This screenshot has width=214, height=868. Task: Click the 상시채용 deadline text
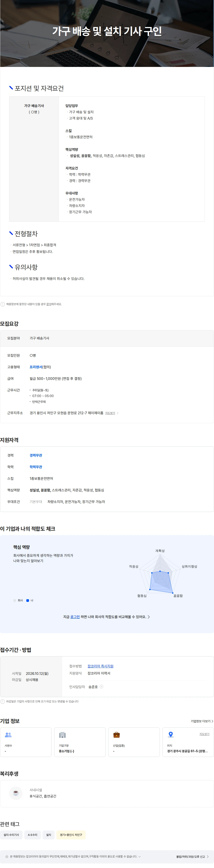click(32, 680)
